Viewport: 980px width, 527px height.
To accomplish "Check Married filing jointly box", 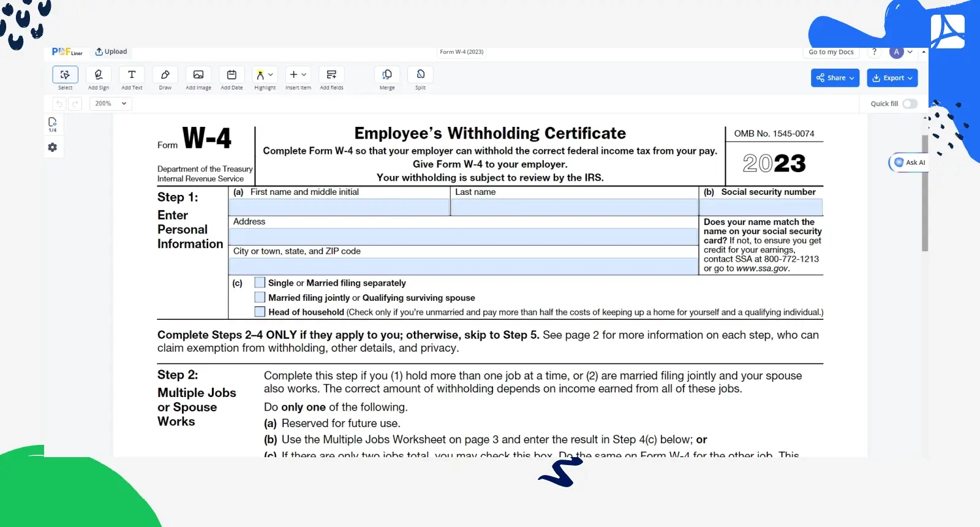I will pos(260,297).
